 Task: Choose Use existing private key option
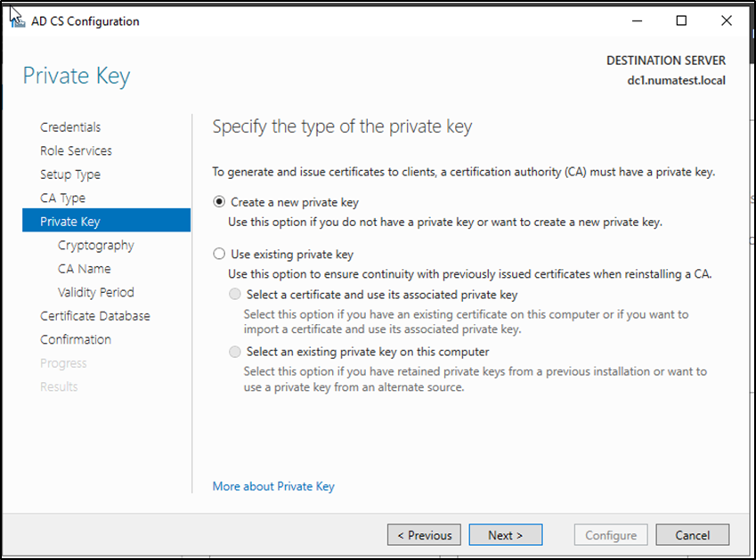[220, 254]
